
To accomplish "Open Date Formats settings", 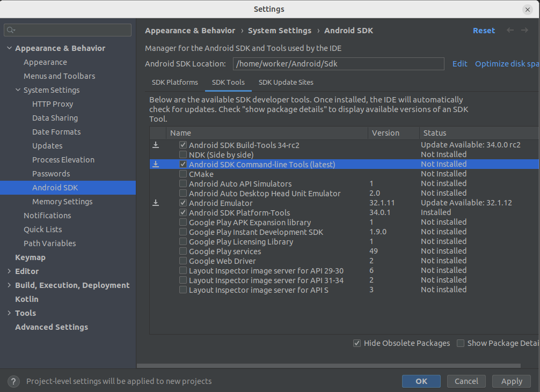I will [x=56, y=132].
